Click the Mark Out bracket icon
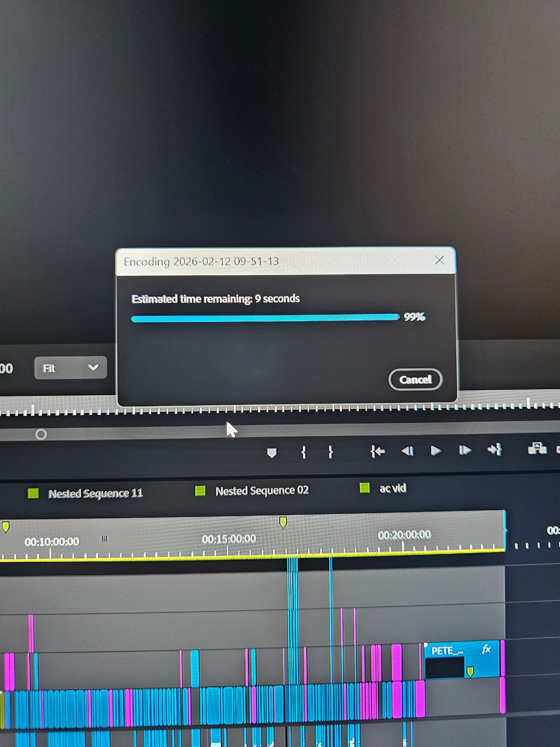The width and height of the screenshot is (560, 747). (x=330, y=452)
